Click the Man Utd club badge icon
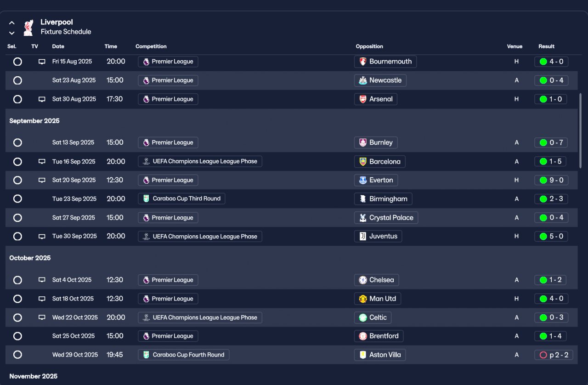 [x=363, y=299]
